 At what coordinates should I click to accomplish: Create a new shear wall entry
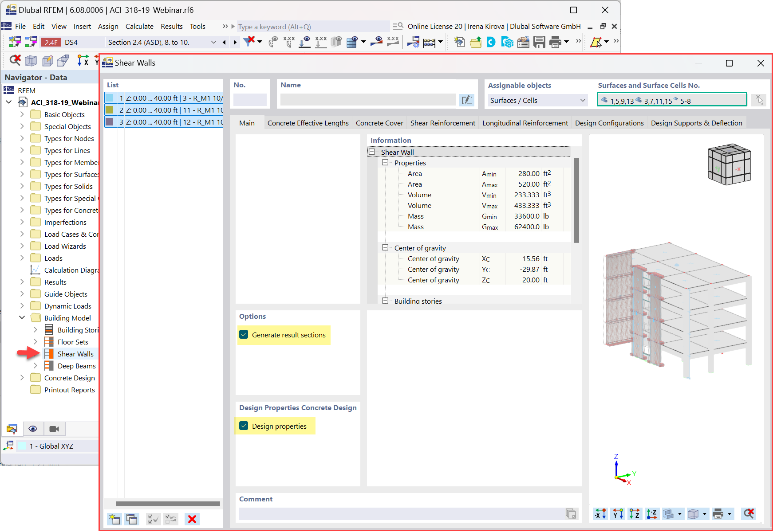(114, 519)
